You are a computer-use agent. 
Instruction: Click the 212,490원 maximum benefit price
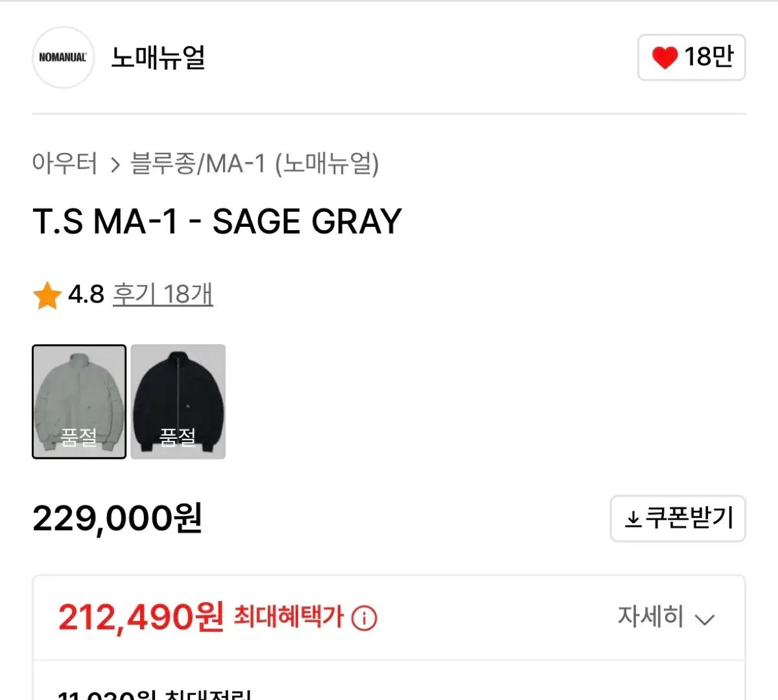coord(141,617)
